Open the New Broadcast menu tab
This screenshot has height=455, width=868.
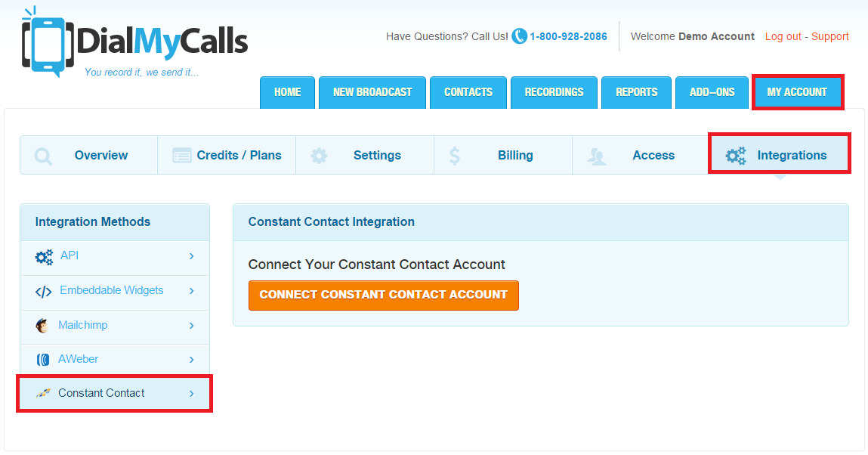click(x=372, y=92)
